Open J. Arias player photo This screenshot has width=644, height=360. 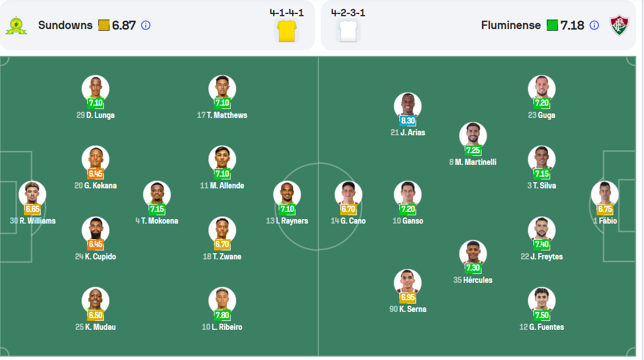point(408,106)
